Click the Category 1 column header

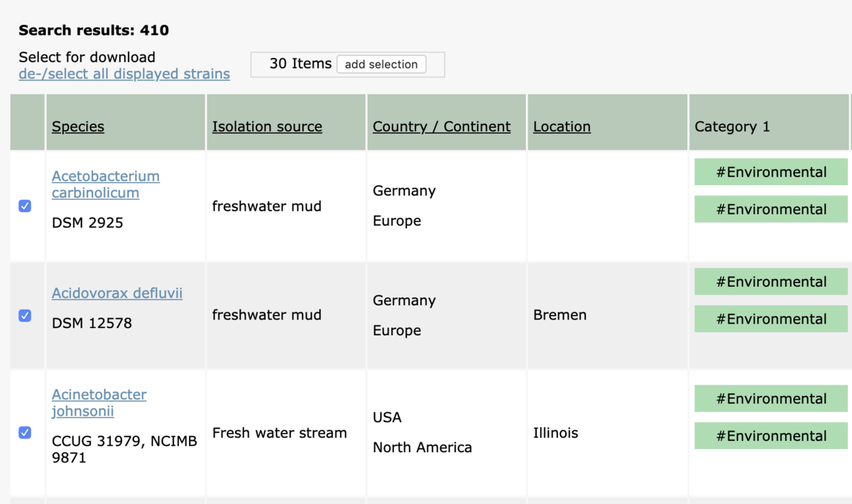click(x=732, y=126)
